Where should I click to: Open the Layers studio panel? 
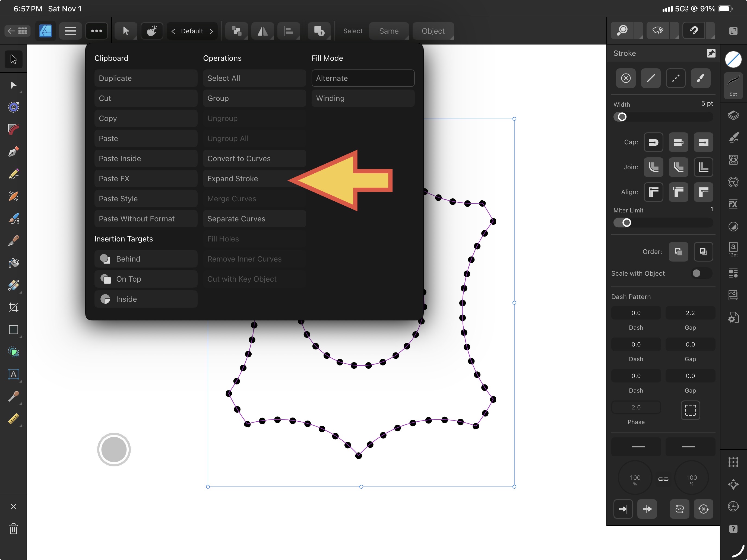pyautogui.click(x=733, y=115)
